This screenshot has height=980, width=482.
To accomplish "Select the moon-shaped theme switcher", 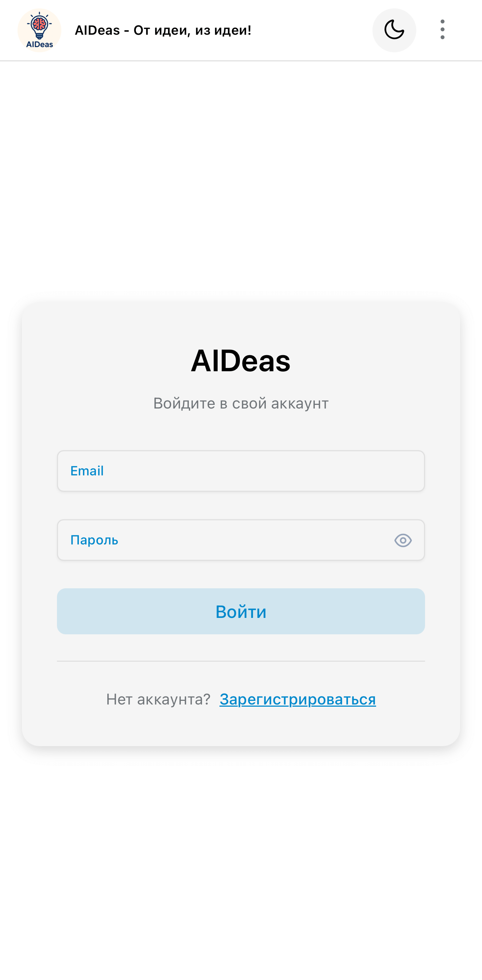I will coord(394,30).
